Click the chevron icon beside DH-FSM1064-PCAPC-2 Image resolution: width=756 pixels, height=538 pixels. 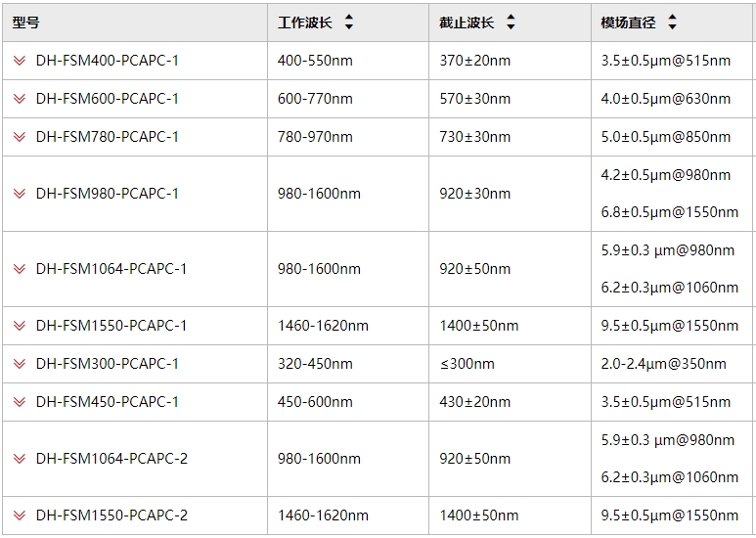[20, 459]
